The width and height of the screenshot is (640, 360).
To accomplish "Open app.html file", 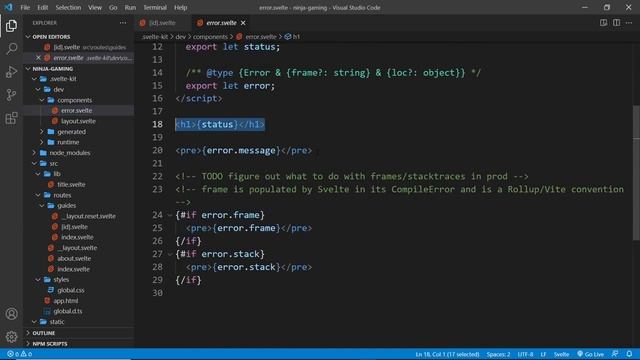I will pos(65,301).
